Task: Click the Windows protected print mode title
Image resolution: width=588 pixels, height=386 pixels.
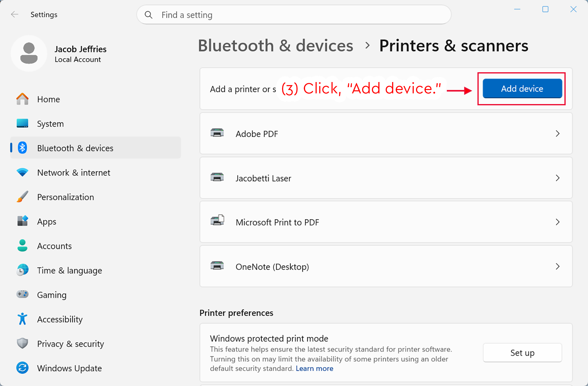Action: pos(269,339)
